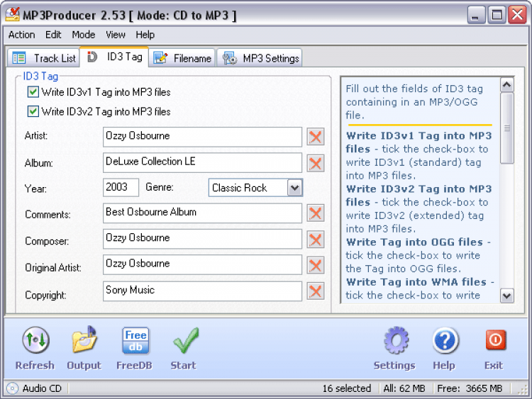532x399 pixels.
Task: Click the Comments field with Best Osbourne Album
Action: coord(202,213)
